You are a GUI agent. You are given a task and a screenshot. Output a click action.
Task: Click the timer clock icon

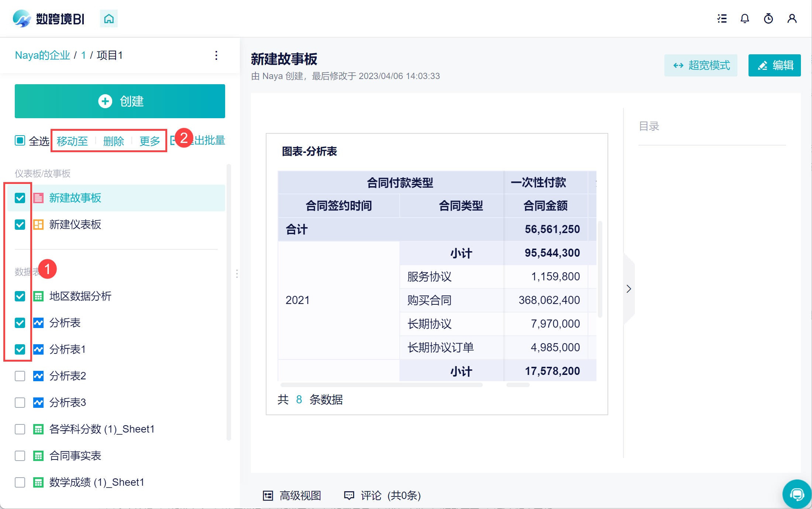(768, 18)
